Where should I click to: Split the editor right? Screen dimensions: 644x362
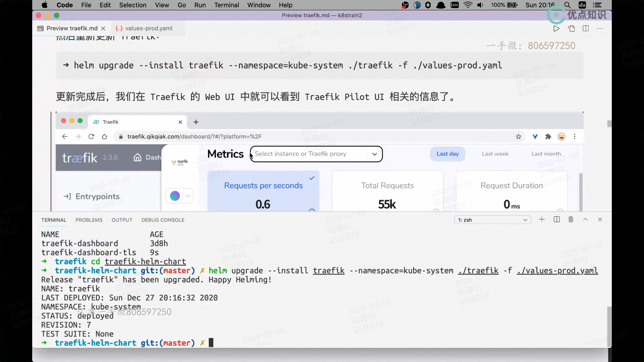[586, 28]
